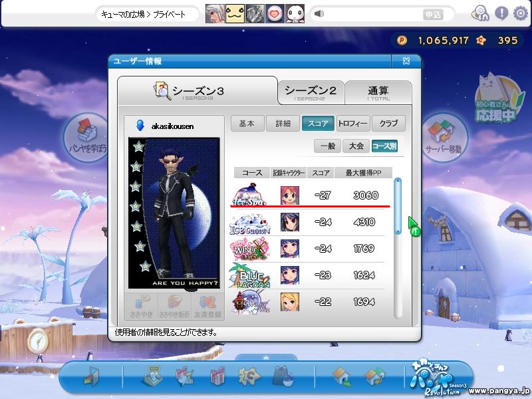Click the megaphone speaker icon
The height and width of the screenshot is (399, 532).
coord(319,14)
